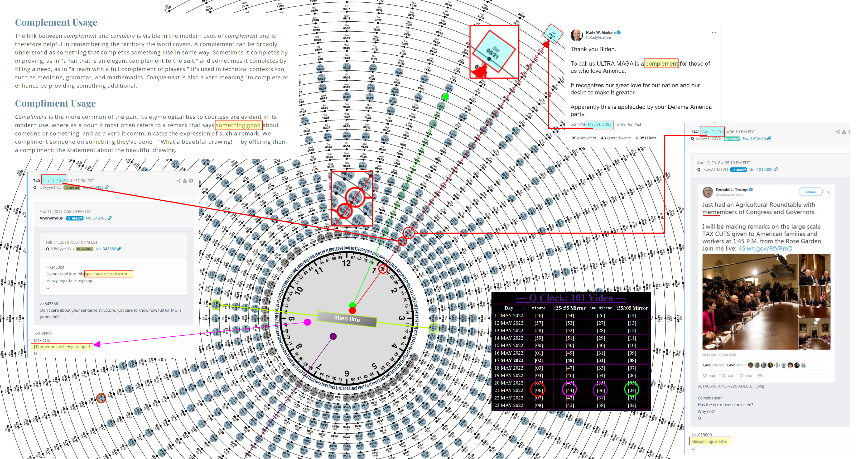Click the green ID: 48c59f badge
This screenshot has height=459, width=868.
point(732,139)
